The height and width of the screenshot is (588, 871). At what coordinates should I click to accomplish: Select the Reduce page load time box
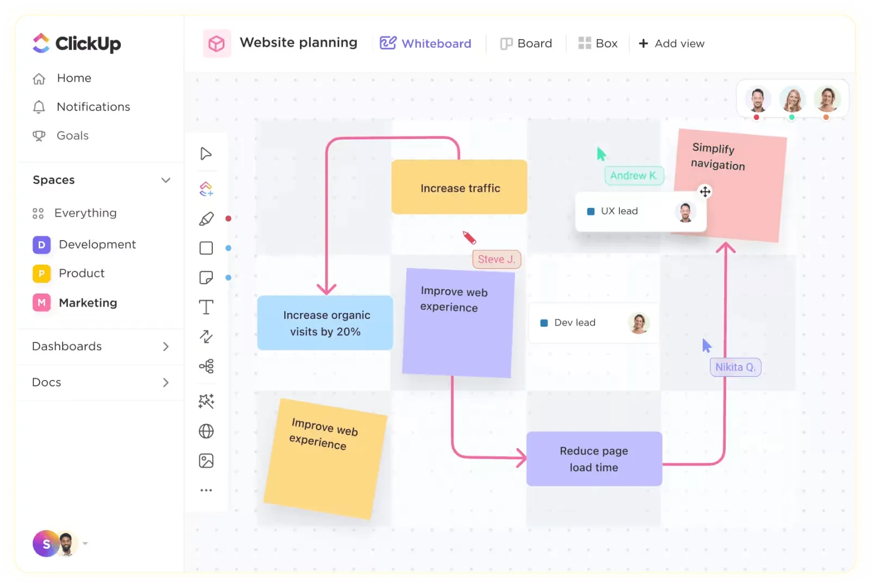pyautogui.click(x=594, y=459)
